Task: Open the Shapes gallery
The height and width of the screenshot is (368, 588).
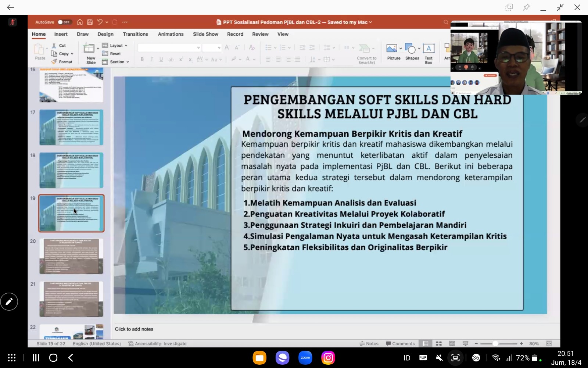Action: (412, 52)
